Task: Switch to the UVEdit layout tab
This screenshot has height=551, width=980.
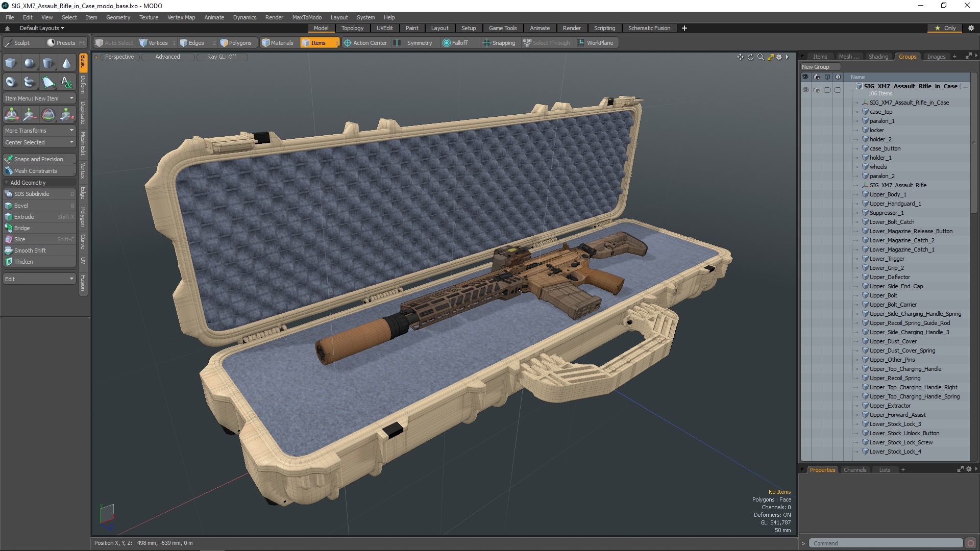Action: pyautogui.click(x=384, y=28)
